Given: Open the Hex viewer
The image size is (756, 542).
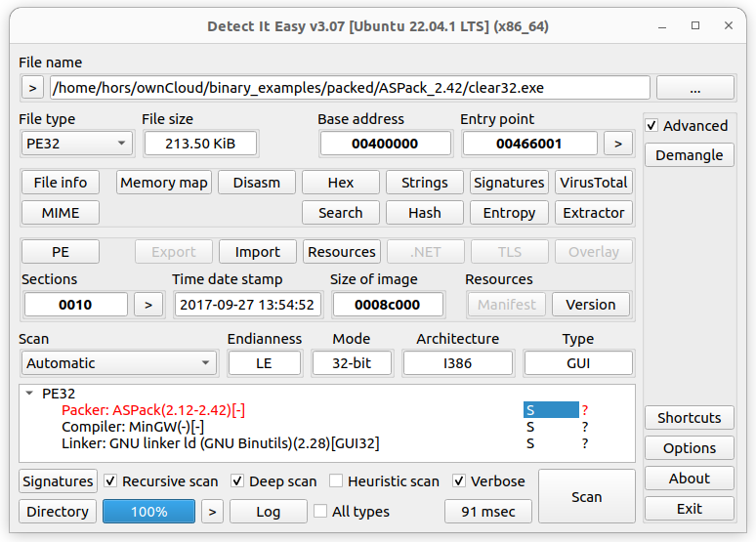Looking at the screenshot, I should pos(340,183).
